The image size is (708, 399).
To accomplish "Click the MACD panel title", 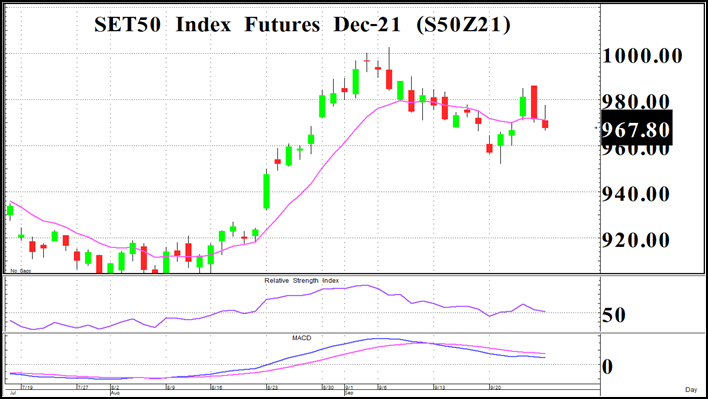I will click(302, 338).
